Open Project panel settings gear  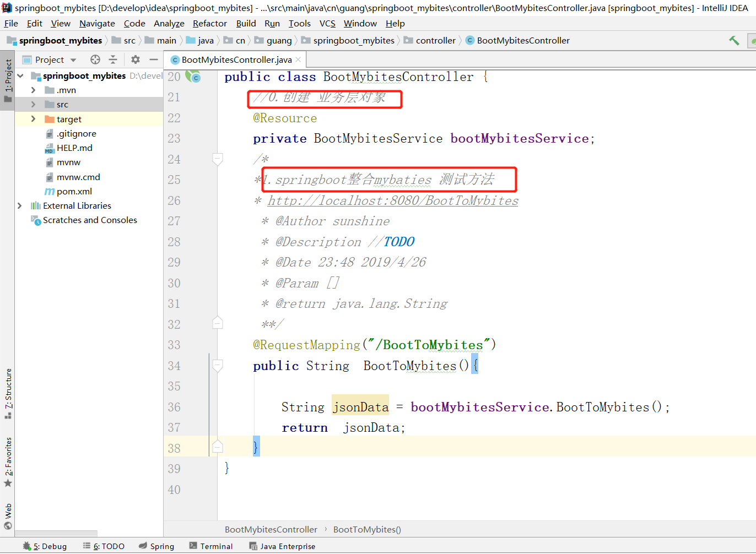point(136,59)
